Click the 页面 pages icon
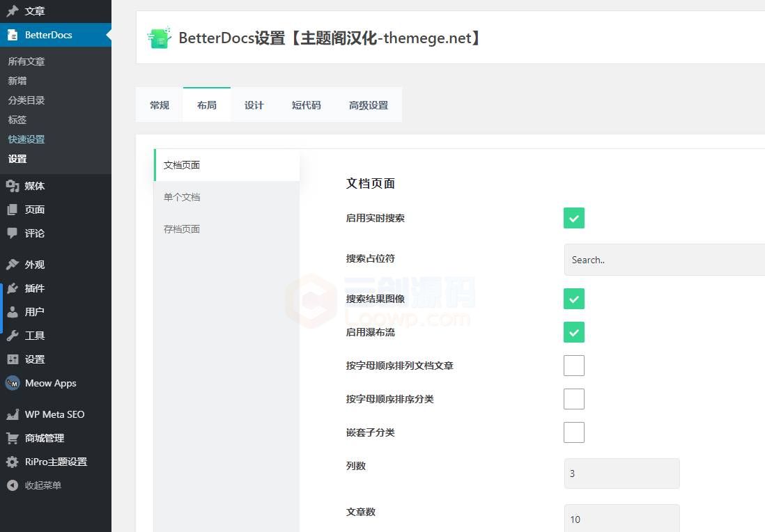765x532 pixels. [x=13, y=210]
